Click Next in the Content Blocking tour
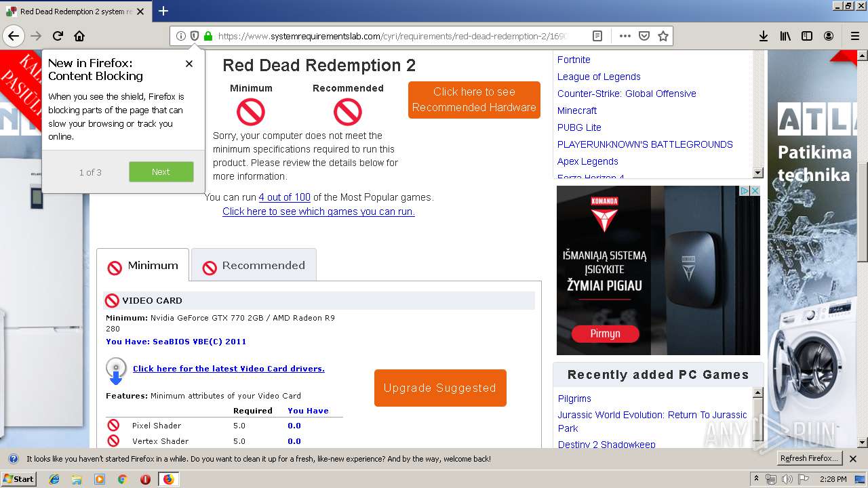Viewport: 868px width, 488px height. click(161, 171)
